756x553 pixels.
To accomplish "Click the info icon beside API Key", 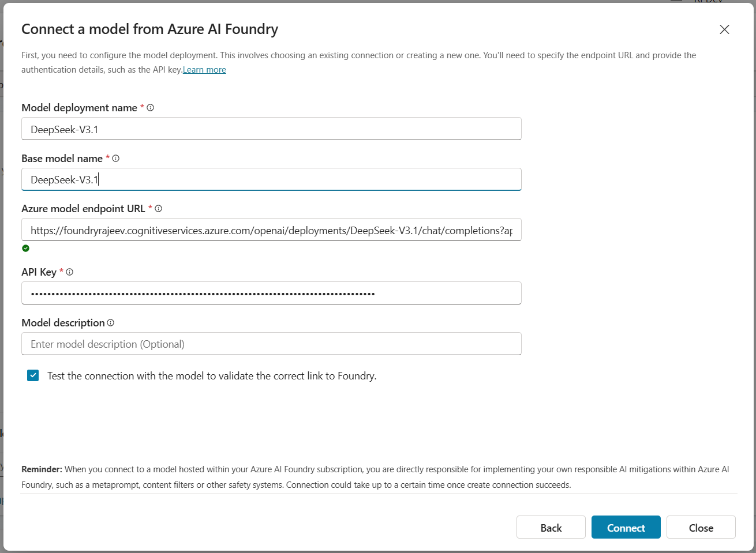I will [70, 272].
